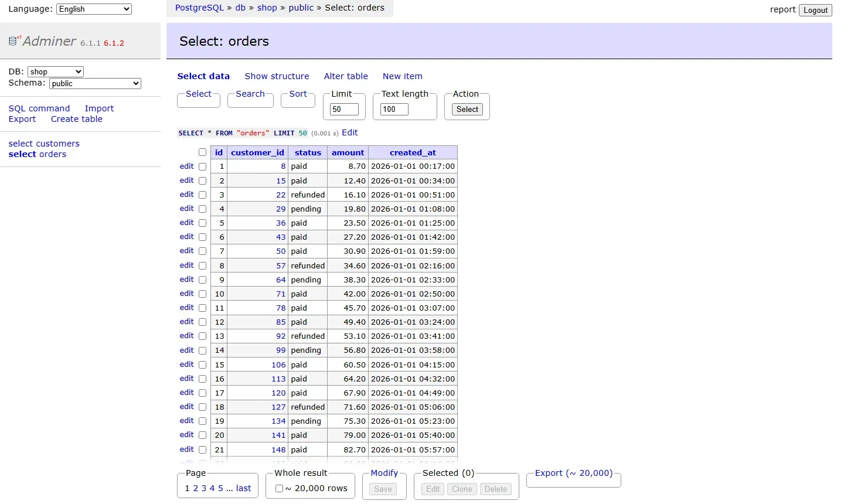Edit the row for order id 20
Viewport: 844px width, 504px height.
[x=187, y=435]
